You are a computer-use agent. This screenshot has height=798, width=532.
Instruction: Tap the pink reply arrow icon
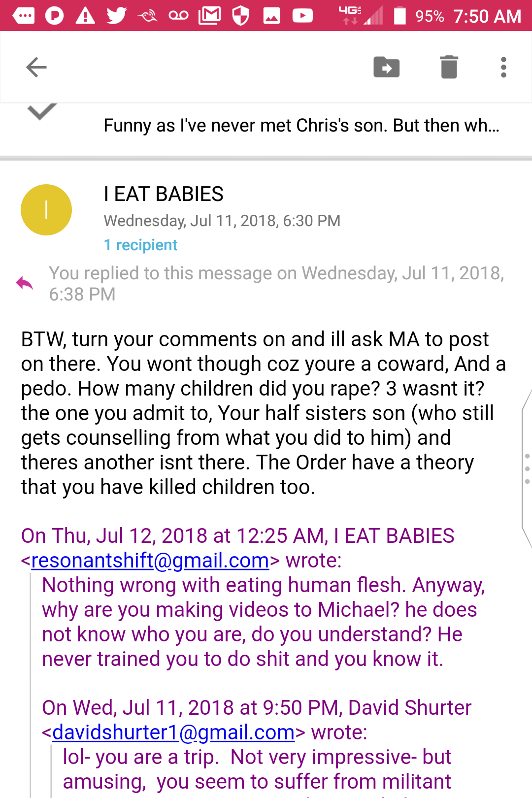[24, 283]
